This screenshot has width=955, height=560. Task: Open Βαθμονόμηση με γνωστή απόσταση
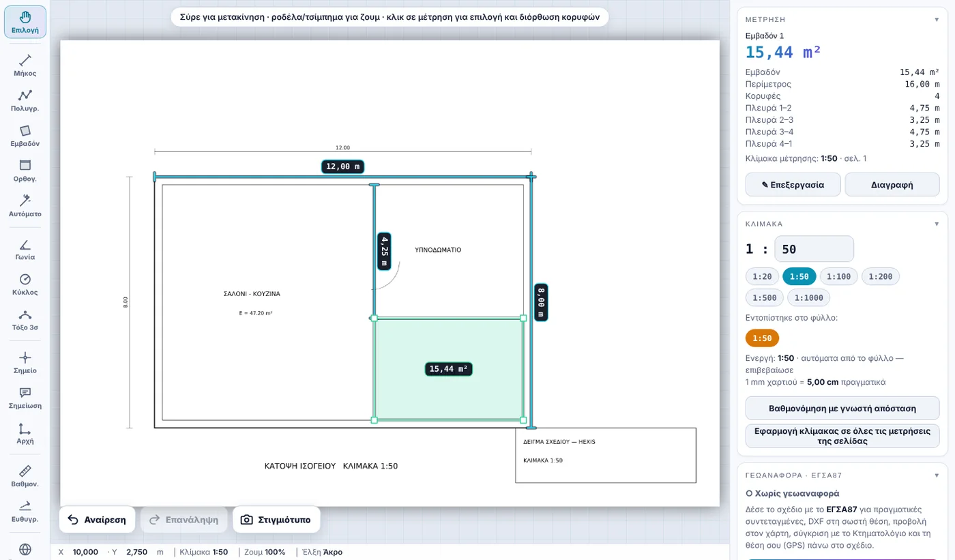click(842, 409)
